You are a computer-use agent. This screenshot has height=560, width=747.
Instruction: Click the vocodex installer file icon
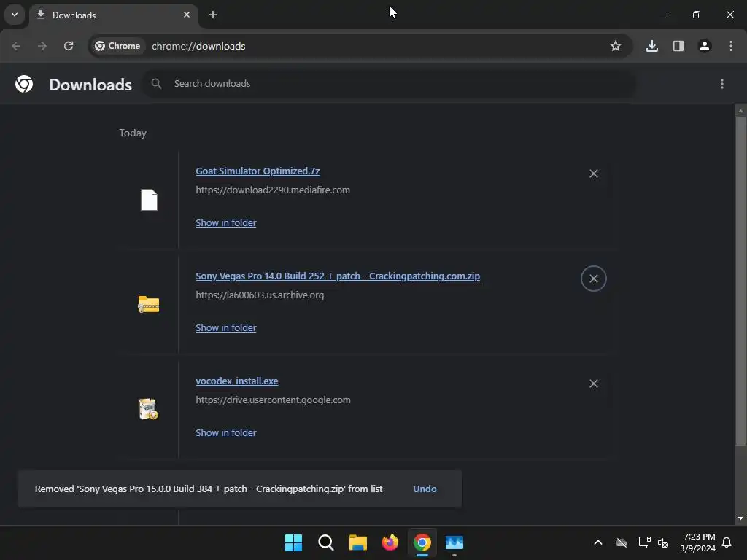click(x=148, y=409)
